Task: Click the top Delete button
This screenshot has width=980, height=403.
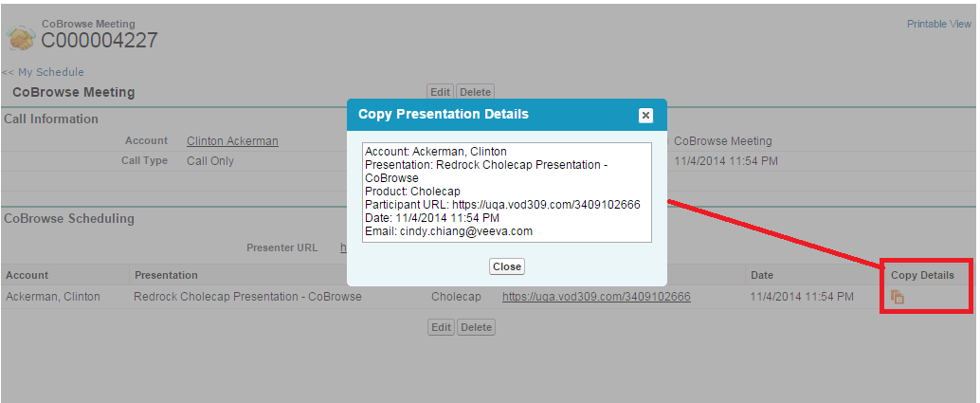Action: tap(476, 92)
